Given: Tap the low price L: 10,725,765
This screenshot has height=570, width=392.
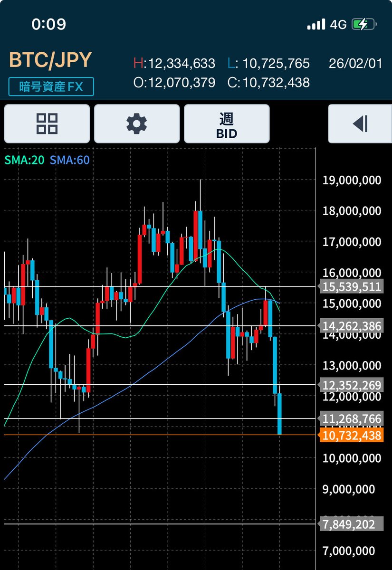Looking at the screenshot, I should 268,63.
